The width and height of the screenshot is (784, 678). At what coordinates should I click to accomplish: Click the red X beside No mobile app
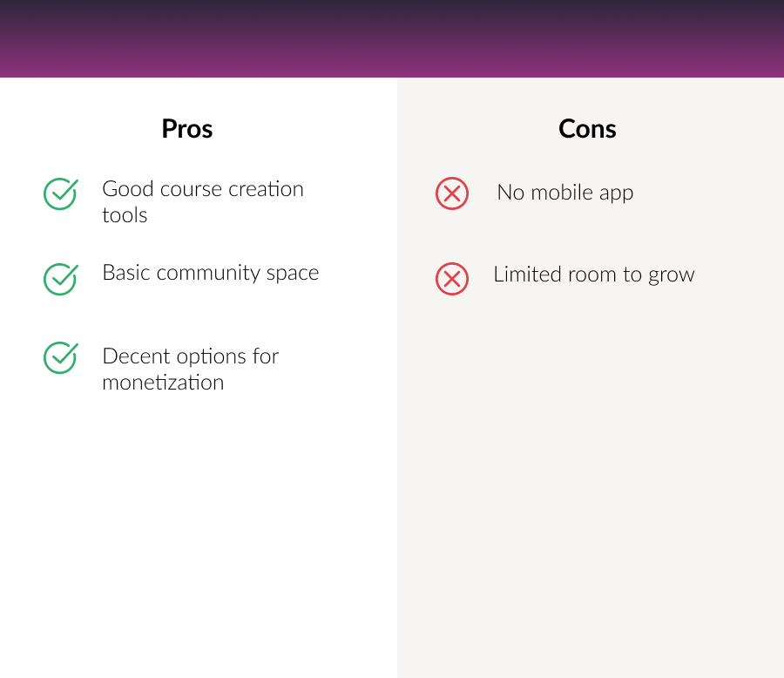(x=451, y=193)
